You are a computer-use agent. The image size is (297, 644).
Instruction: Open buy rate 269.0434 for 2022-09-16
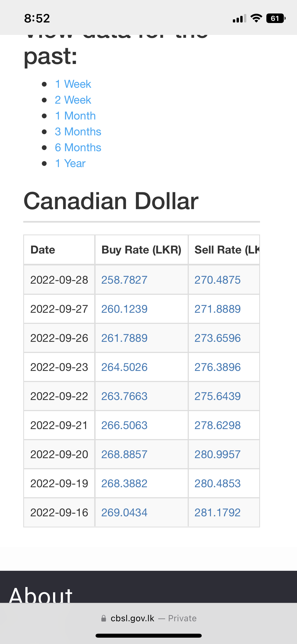point(124,512)
